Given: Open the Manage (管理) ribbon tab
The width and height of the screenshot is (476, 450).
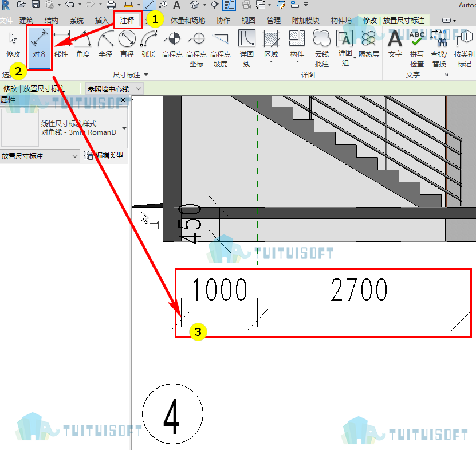Looking at the screenshot, I should click(274, 21).
